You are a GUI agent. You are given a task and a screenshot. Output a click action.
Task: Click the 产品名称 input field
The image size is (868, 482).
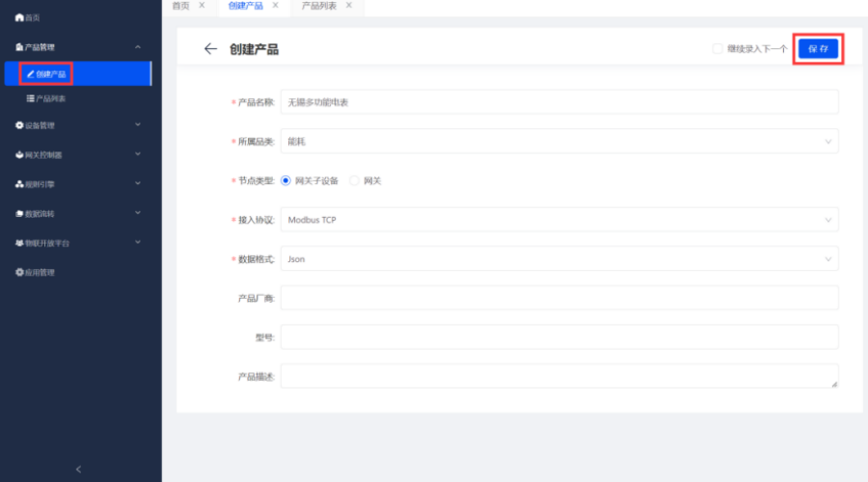(559, 102)
